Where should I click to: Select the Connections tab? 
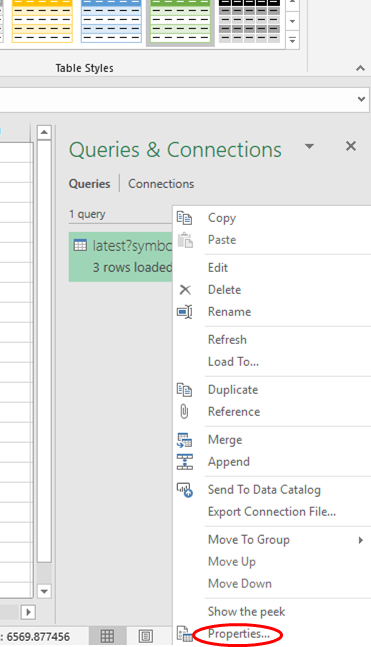[x=161, y=184]
